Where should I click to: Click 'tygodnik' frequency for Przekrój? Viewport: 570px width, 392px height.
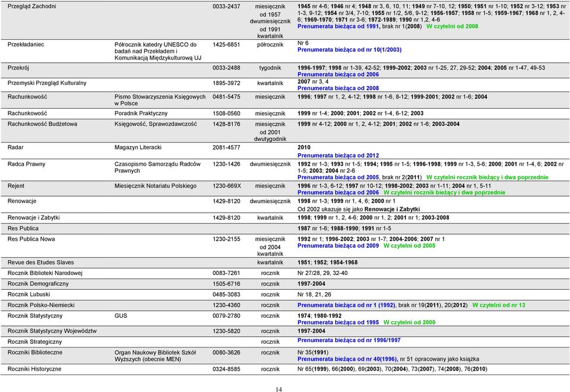pyautogui.click(x=270, y=68)
